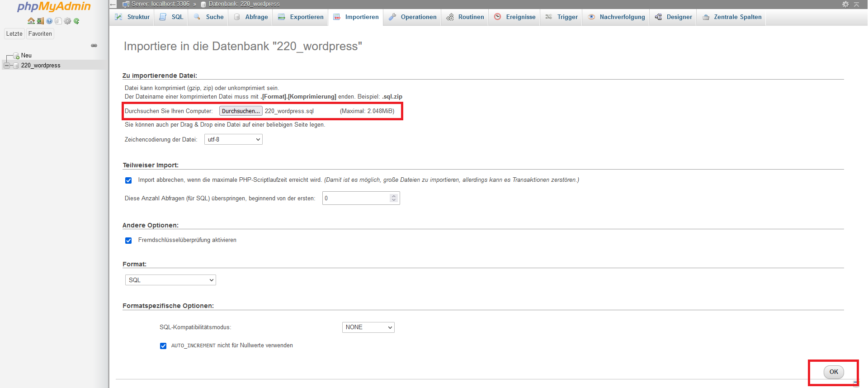This screenshot has height=388, width=868.
Task: Open the Designer tab
Action: coord(674,17)
